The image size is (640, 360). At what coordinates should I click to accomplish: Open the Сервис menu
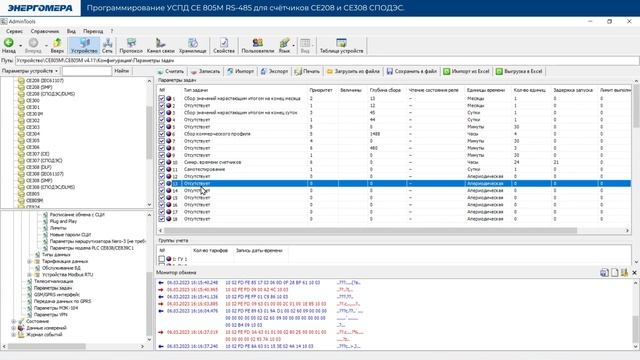14,31
